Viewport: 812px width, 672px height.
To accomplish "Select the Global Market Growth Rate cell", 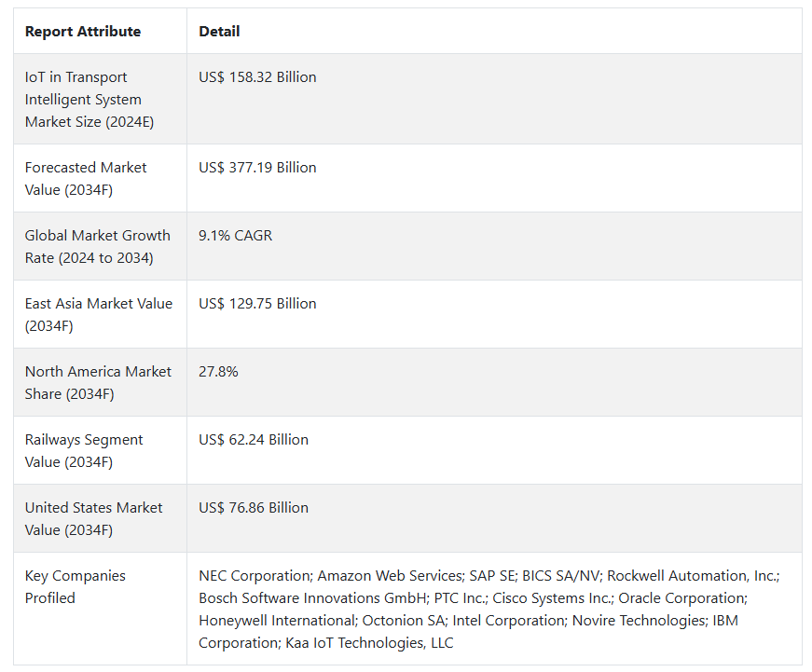I will tap(97, 246).
